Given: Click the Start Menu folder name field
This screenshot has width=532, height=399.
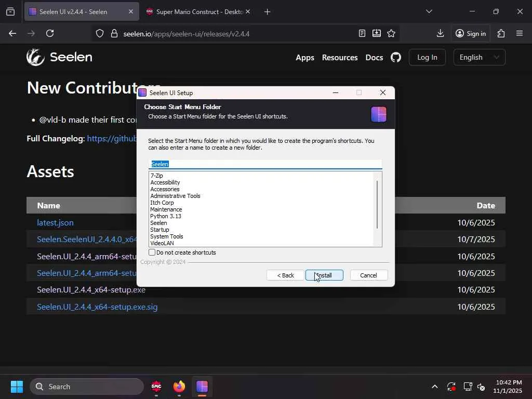Looking at the screenshot, I should [265, 164].
